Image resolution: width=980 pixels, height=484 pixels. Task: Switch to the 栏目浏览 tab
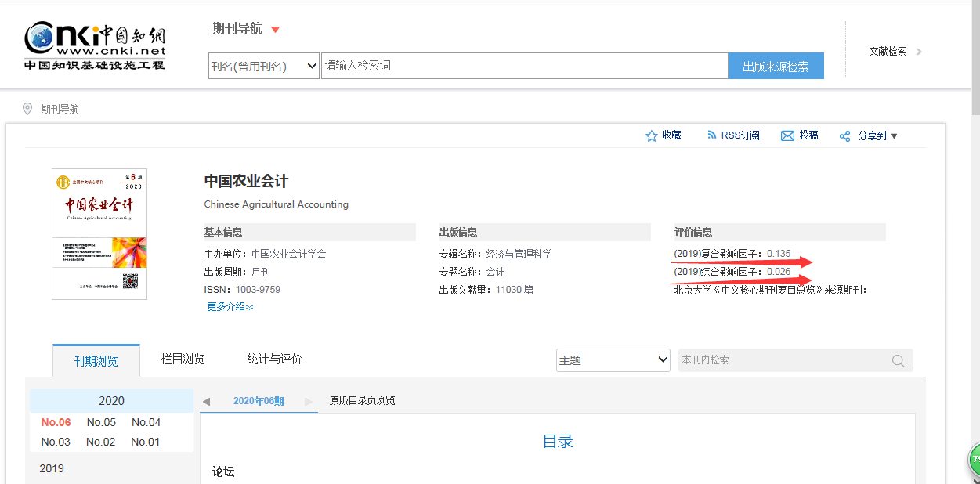(183, 359)
